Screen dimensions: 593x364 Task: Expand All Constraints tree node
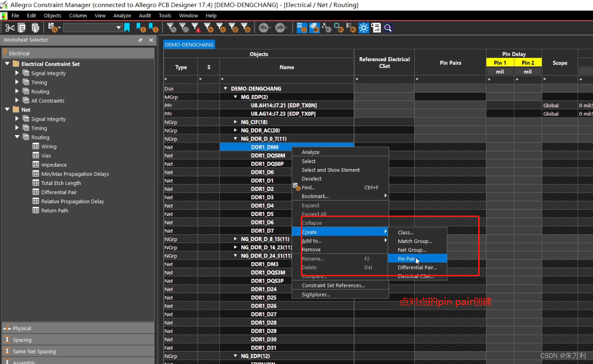(x=17, y=100)
